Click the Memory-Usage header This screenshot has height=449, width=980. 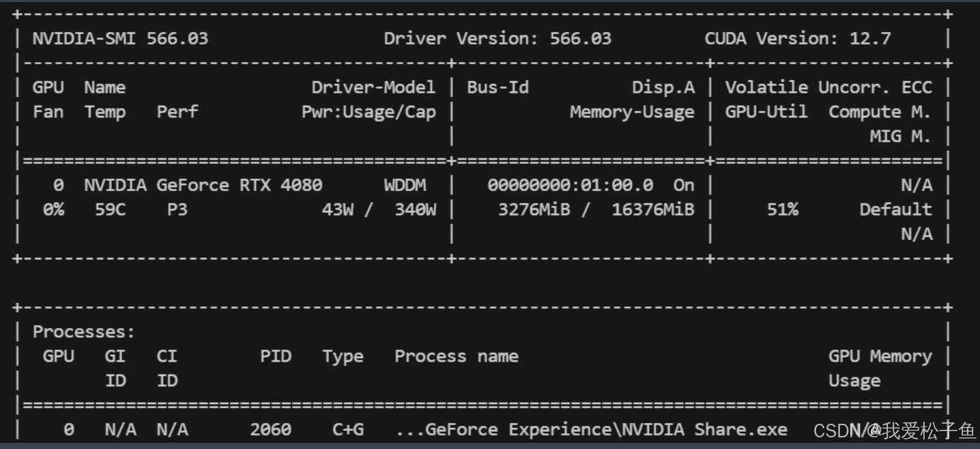click(x=632, y=112)
